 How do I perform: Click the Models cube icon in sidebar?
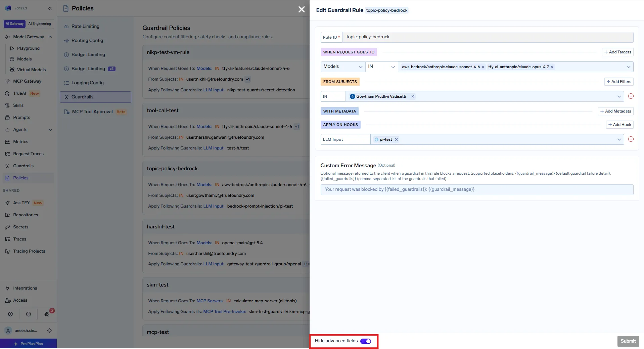click(x=12, y=59)
